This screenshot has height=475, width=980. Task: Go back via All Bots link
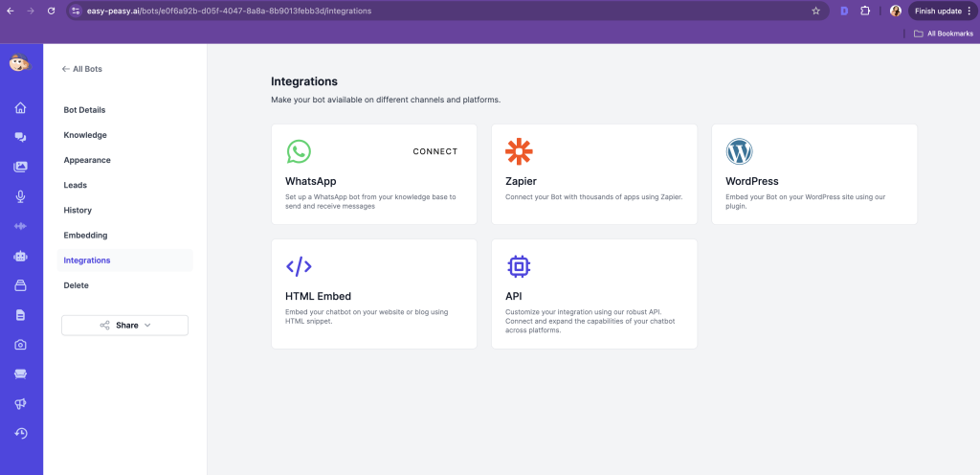82,69
